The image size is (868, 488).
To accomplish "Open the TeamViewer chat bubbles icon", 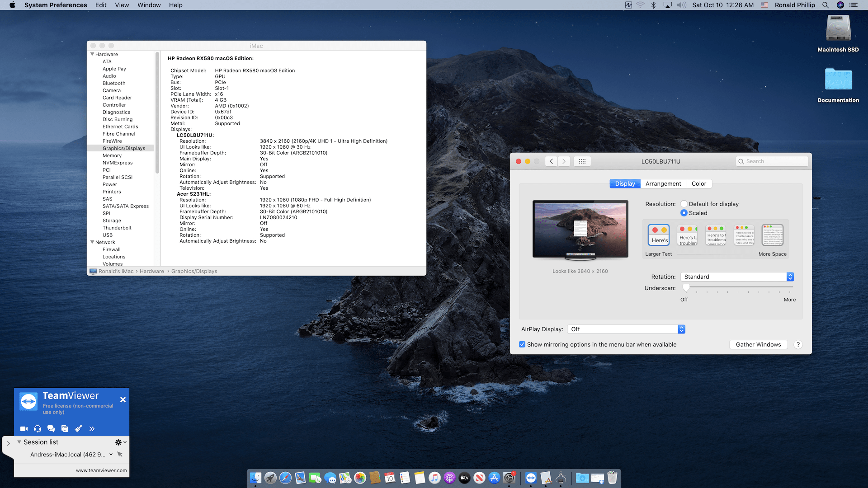I will click(51, 429).
